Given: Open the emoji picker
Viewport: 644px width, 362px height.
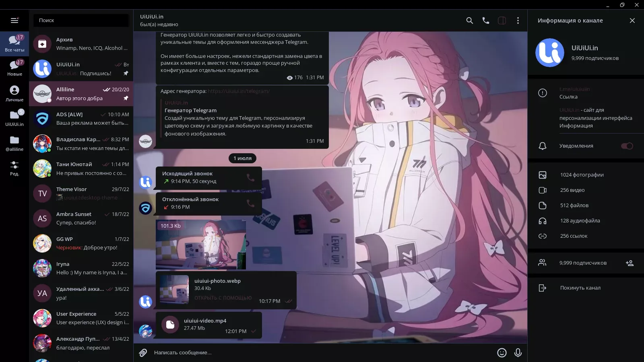Looking at the screenshot, I should (502, 353).
